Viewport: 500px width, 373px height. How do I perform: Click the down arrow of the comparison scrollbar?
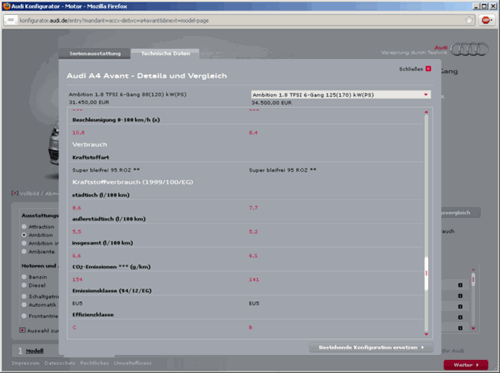426,334
